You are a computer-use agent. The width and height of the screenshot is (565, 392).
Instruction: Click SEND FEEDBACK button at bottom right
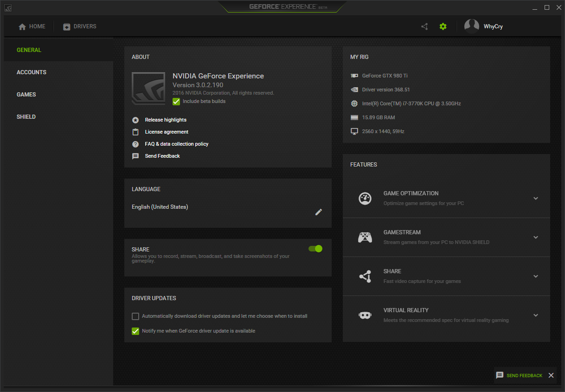coord(525,375)
